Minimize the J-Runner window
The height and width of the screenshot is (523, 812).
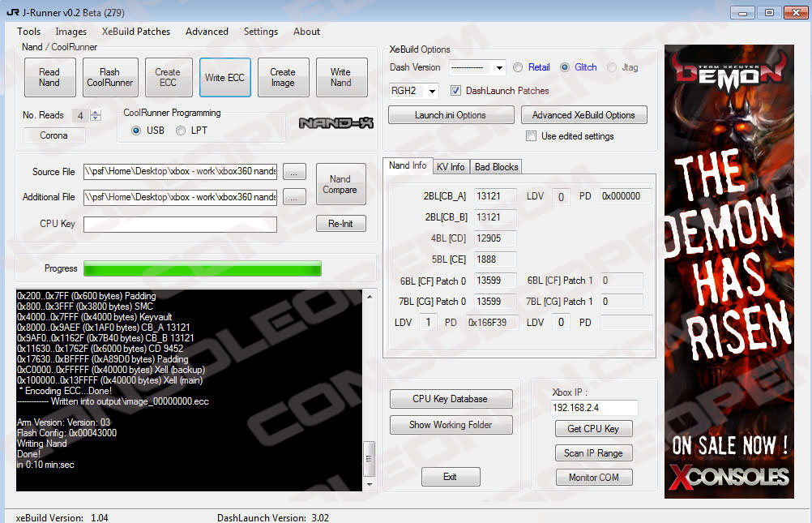click(x=742, y=13)
